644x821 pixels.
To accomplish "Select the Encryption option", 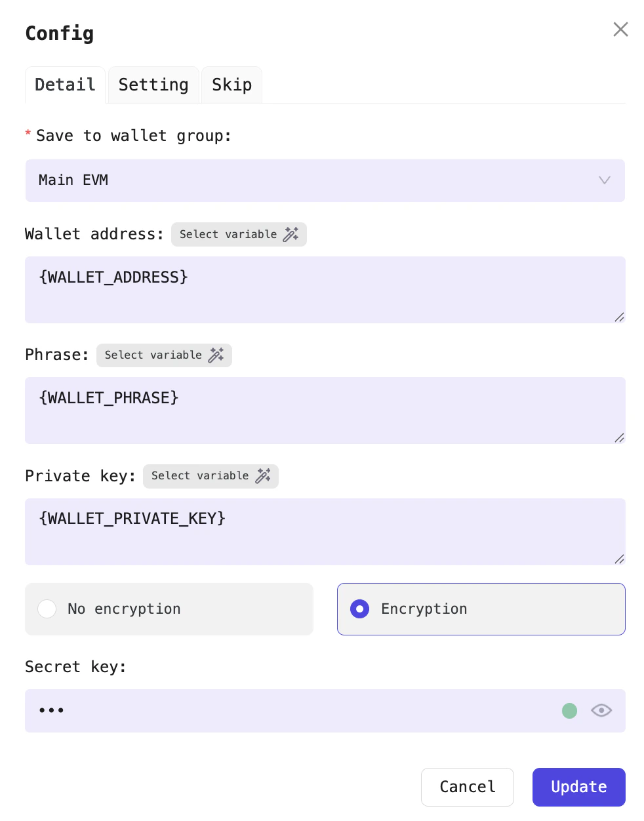I will (359, 609).
